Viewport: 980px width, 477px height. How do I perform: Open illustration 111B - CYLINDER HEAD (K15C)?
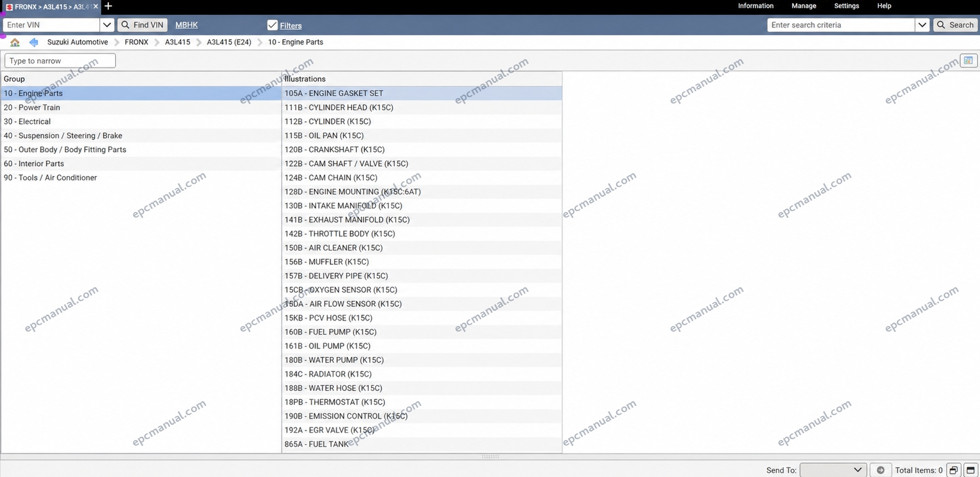tap(422, 107)
